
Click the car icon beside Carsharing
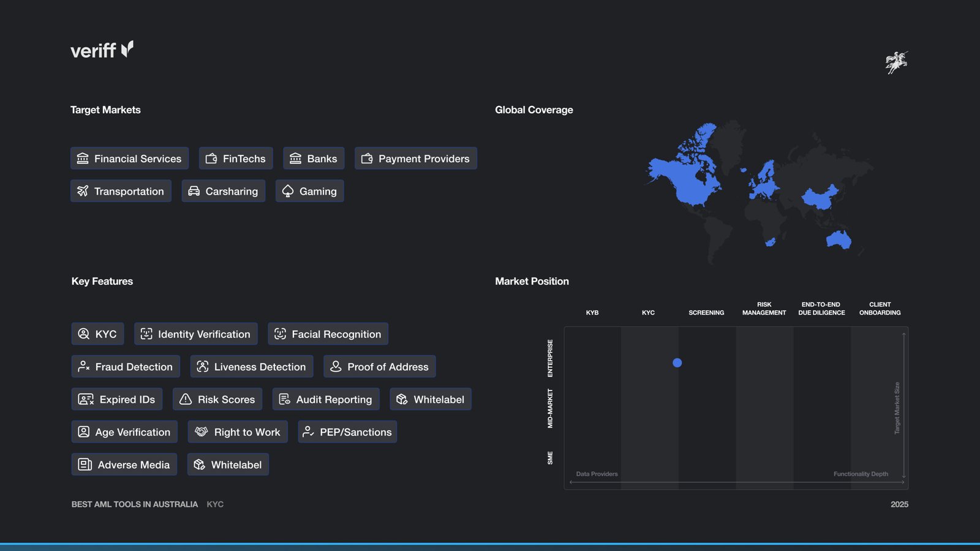pos(194,191)
